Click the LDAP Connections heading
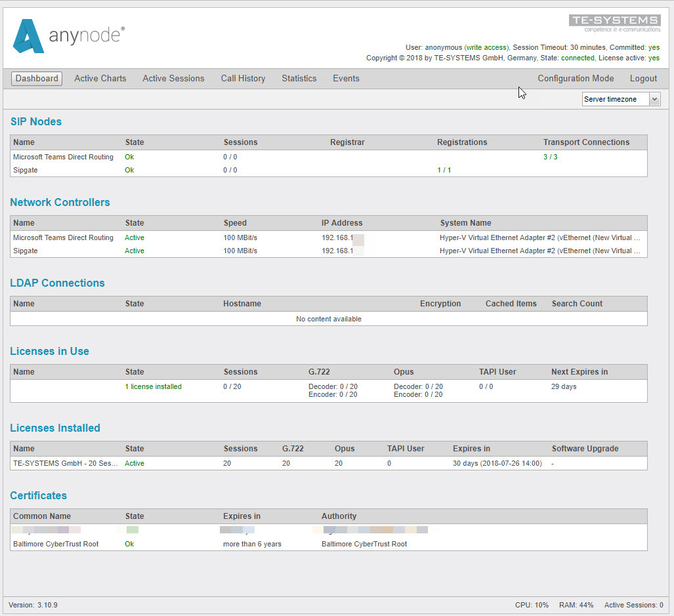Image resolution: width=674 pixels, height=616 pixels. (x=57, y=283)
